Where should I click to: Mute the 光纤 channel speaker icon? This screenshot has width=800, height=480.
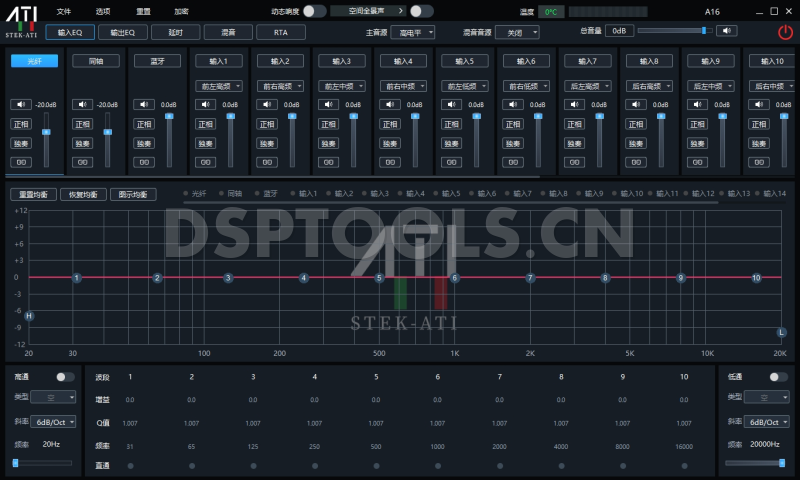coord(21,105)
